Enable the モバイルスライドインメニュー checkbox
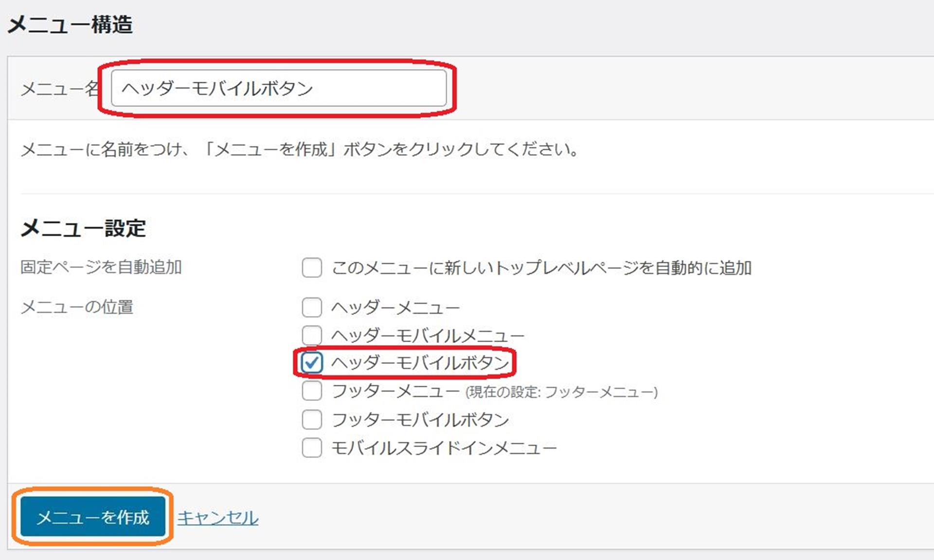The image size is (934, 560). coord(312,448)
